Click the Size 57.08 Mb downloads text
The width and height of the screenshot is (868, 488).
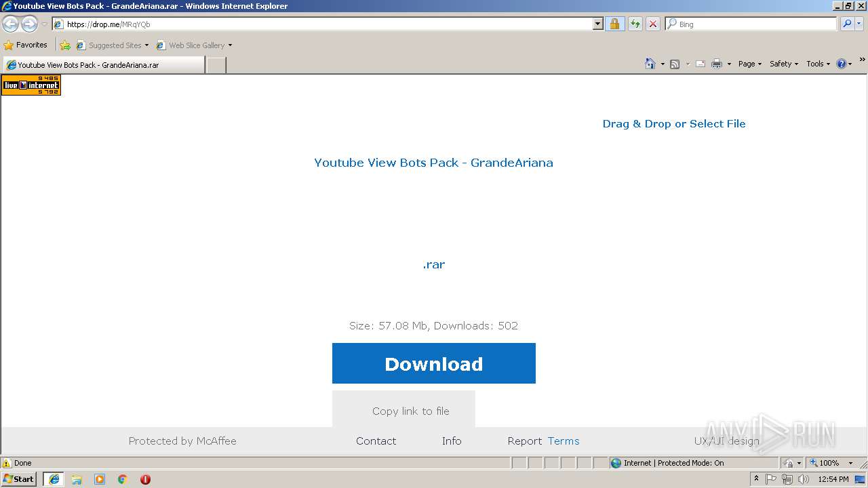[434, 325]
